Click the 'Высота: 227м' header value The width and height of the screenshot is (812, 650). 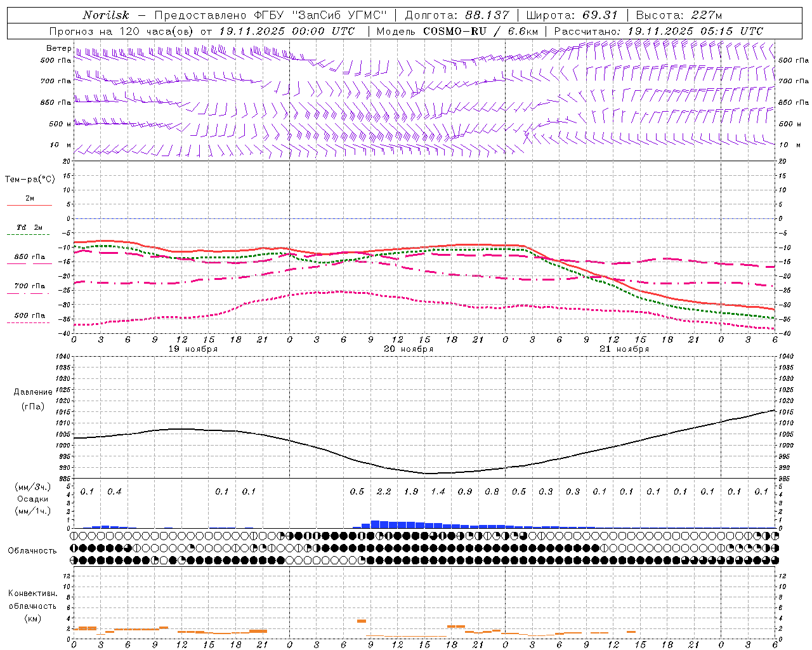coord(679,15)
